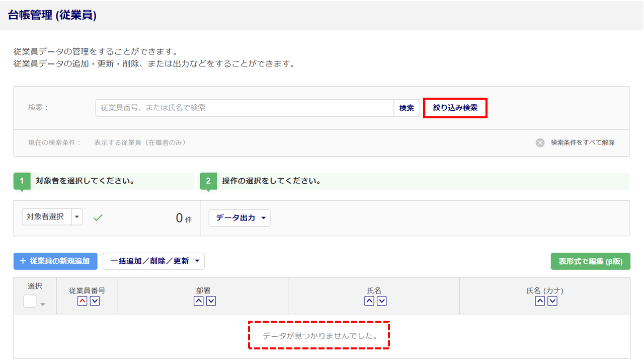Click the データが見つかりませんでした。 message
This screenshot has width=644, height=363.
pyautogui.click(x=320, y=336)
